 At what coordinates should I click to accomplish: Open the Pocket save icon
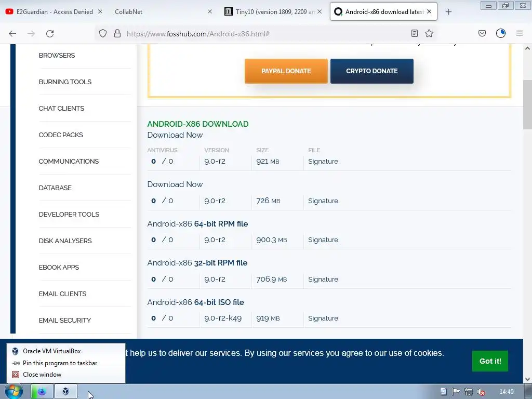click(482, 33)
